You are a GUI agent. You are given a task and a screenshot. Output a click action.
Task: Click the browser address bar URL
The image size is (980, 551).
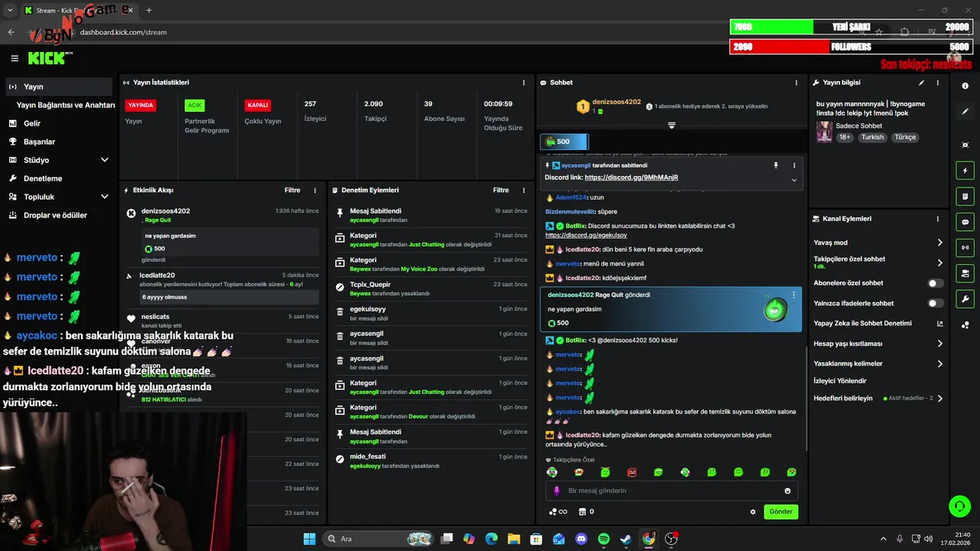pyautogui.click(x=123, y=32)
